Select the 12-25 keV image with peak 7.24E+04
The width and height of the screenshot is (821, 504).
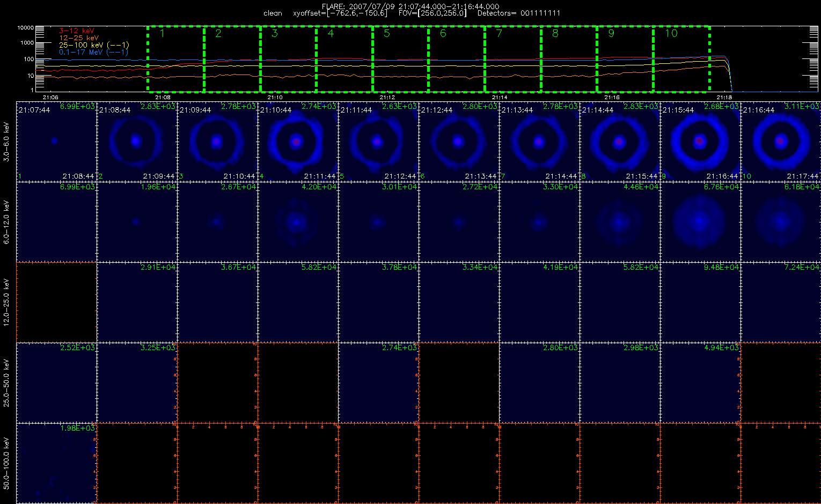pos(781,302)
